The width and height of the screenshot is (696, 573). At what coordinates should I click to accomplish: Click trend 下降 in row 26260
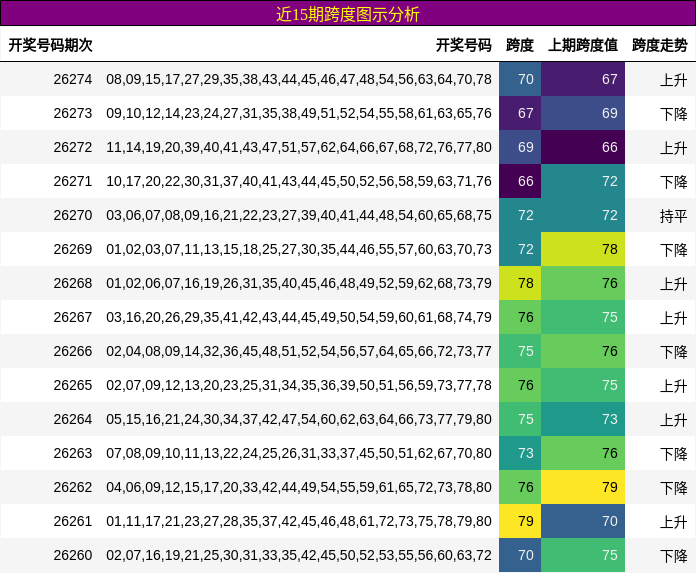674,556
